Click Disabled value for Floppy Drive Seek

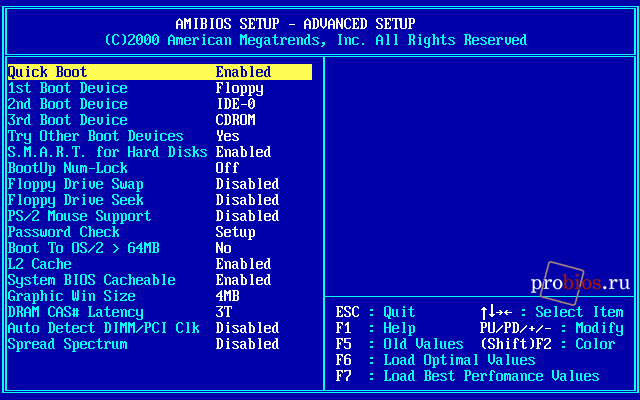click(x=247, y=200)
